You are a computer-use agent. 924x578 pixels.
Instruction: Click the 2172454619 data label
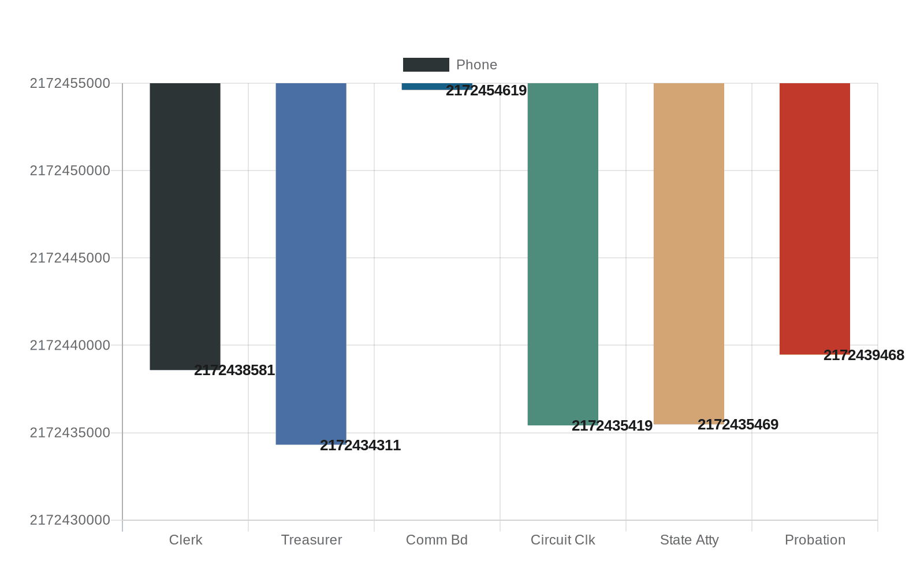486,91
